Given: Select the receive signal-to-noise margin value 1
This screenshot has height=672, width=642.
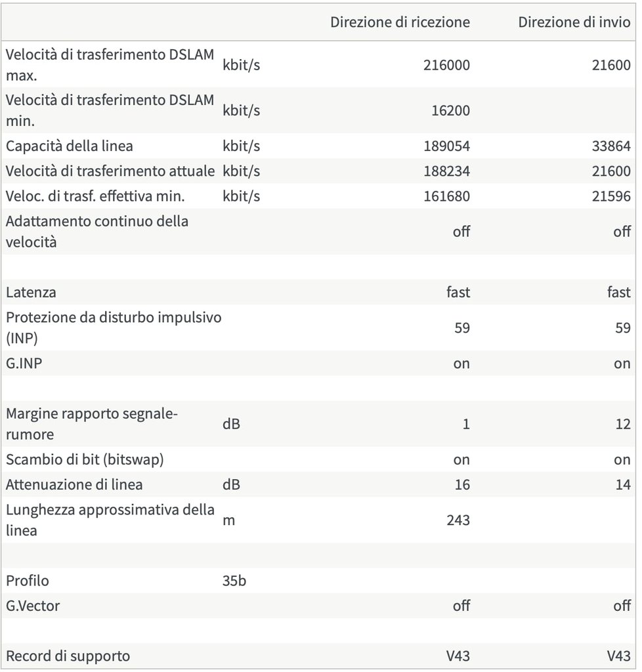Looking at the screenshot, I should click(466, 424).
